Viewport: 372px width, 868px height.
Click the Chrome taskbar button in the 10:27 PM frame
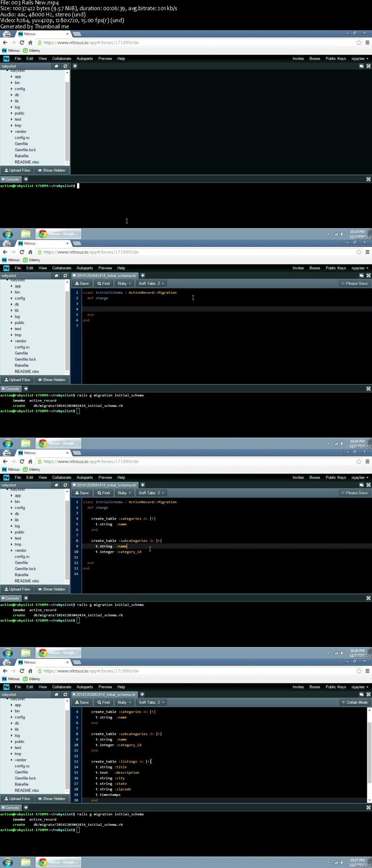(x=58, y=862)
